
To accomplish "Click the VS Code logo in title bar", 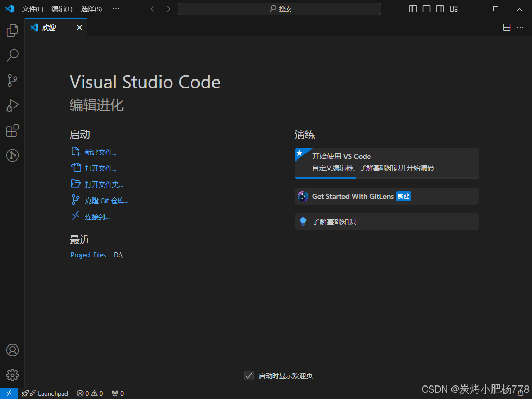I will click(x=9, y=9).
